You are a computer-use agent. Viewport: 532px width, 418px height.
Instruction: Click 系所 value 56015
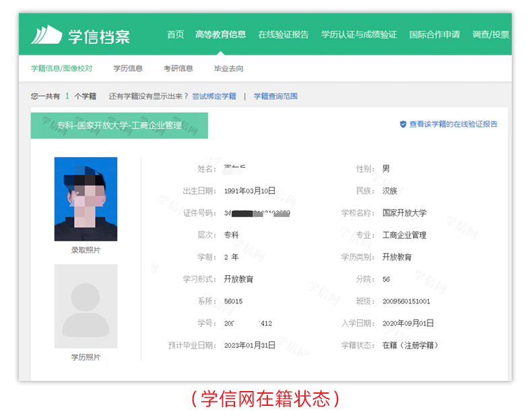pos(234,301)
